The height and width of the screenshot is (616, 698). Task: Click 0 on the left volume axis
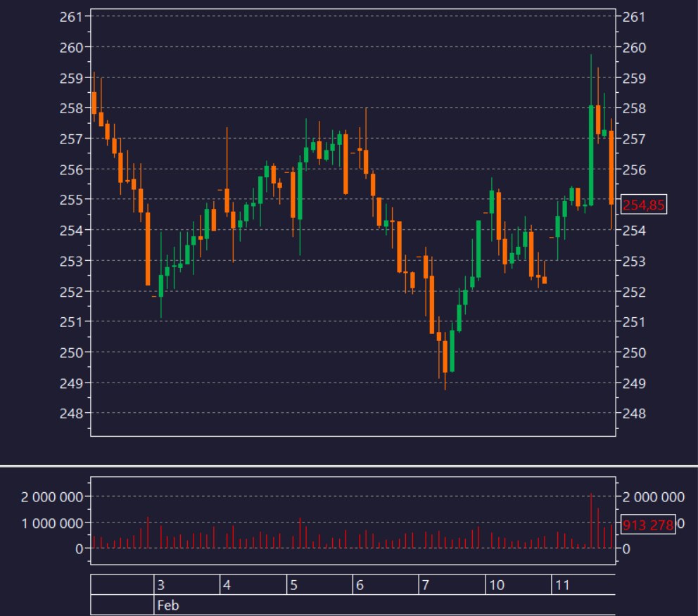click(x=80, y=548)
